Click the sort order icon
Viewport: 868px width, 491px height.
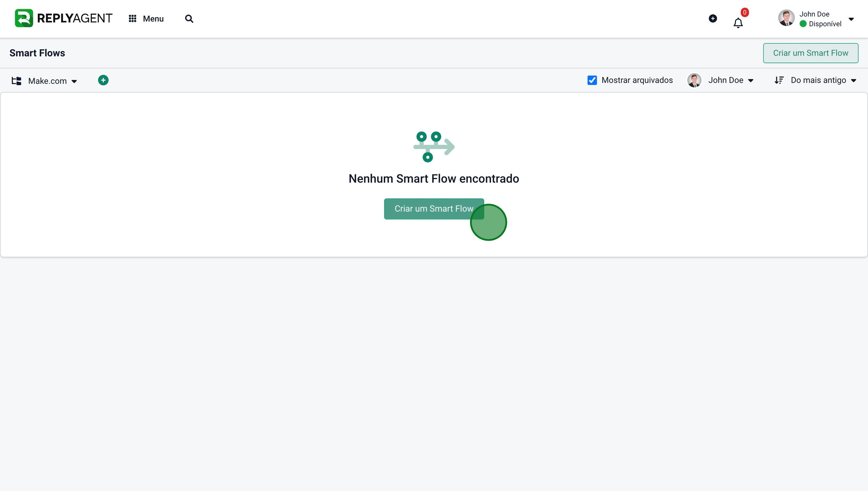click(779, 80)
